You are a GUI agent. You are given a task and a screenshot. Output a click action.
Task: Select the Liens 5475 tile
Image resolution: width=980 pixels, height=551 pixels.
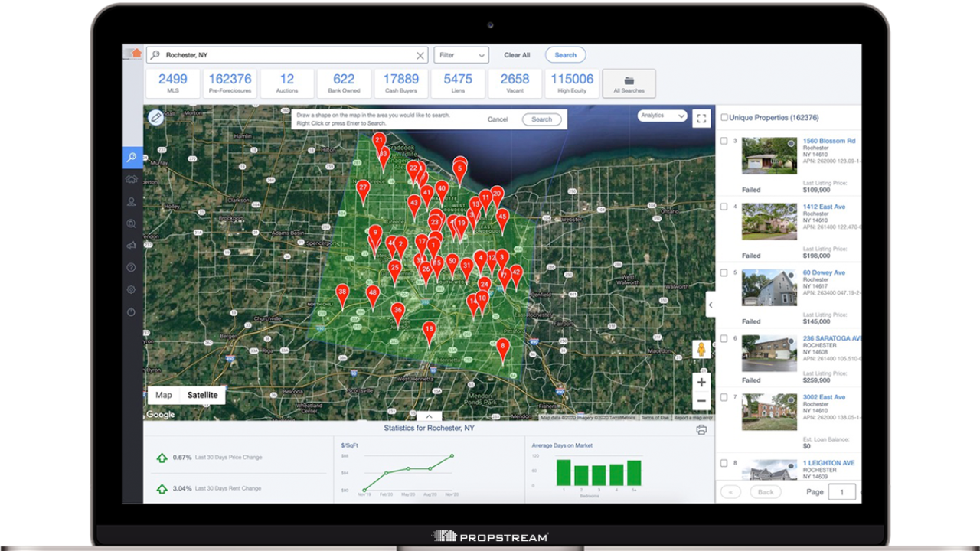458,83
